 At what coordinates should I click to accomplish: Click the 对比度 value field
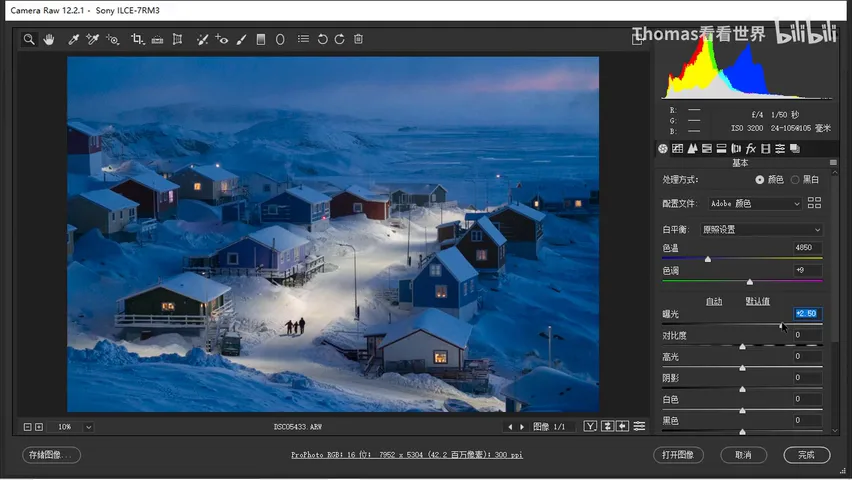tap(807, 335)
